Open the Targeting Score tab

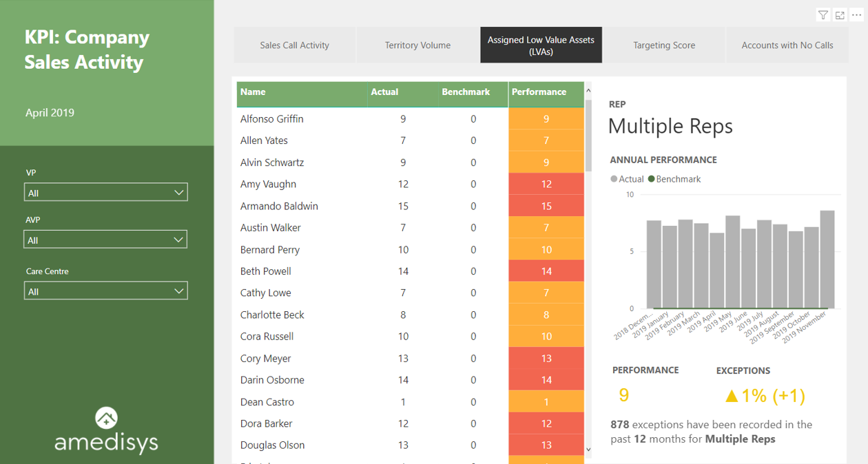click(664, 45)
